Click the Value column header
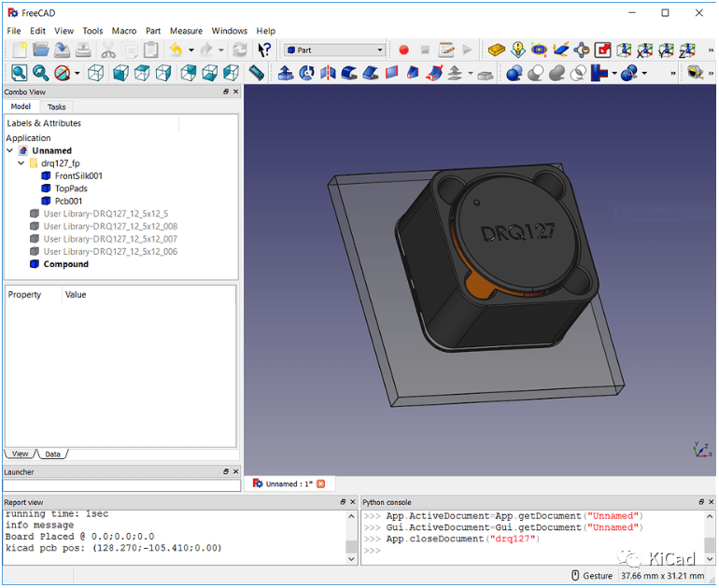Viewport: 719px width, 588px height. point(76,295)
